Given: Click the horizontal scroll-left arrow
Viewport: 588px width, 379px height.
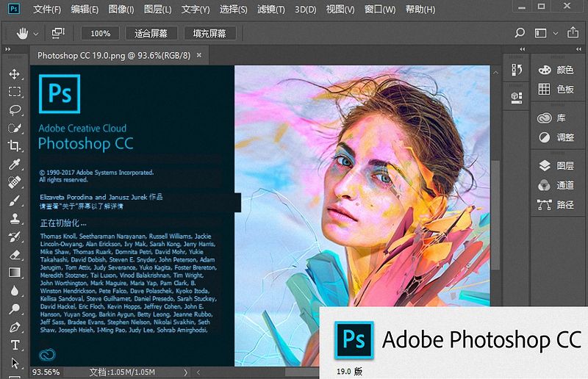Looking at the screenshot, I should 198,372.
